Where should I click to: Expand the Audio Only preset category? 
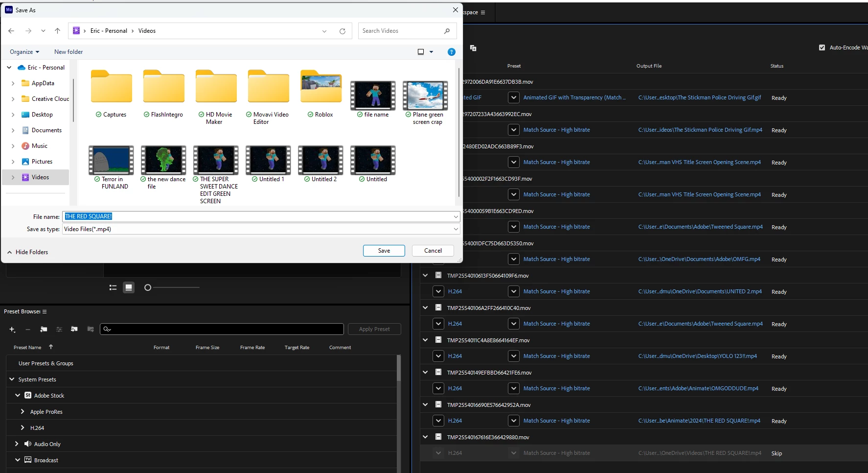(x=17, y=444)
